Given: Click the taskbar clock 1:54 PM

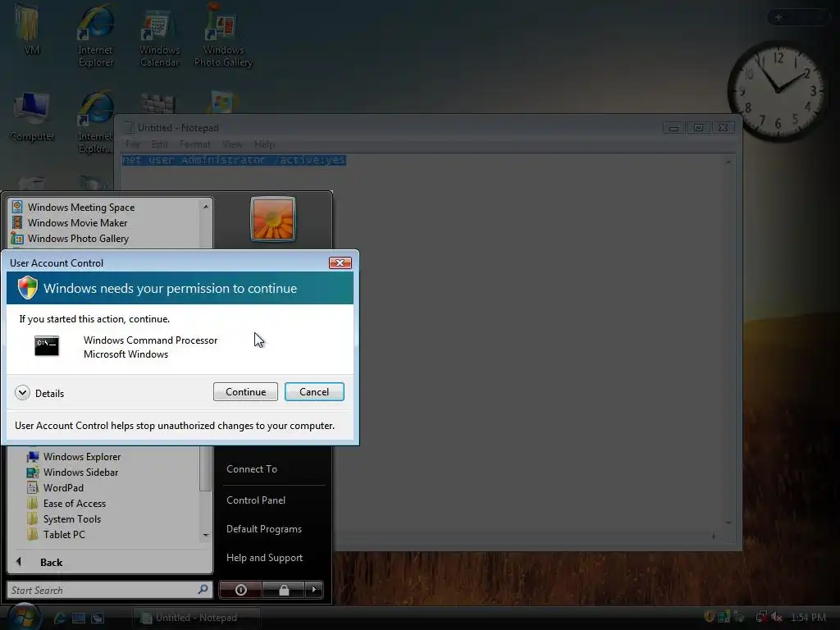Looking at the screenshot, I should tap(808, 617).
